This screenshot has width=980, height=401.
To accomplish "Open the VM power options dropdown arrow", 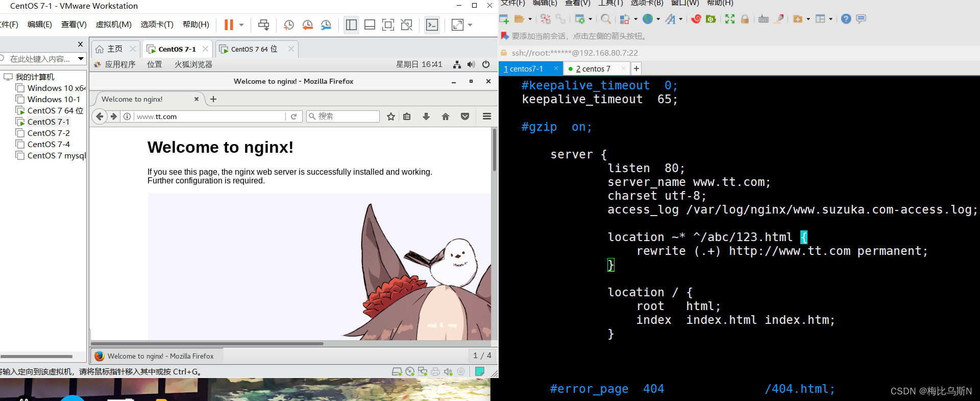I will point(241,25).
